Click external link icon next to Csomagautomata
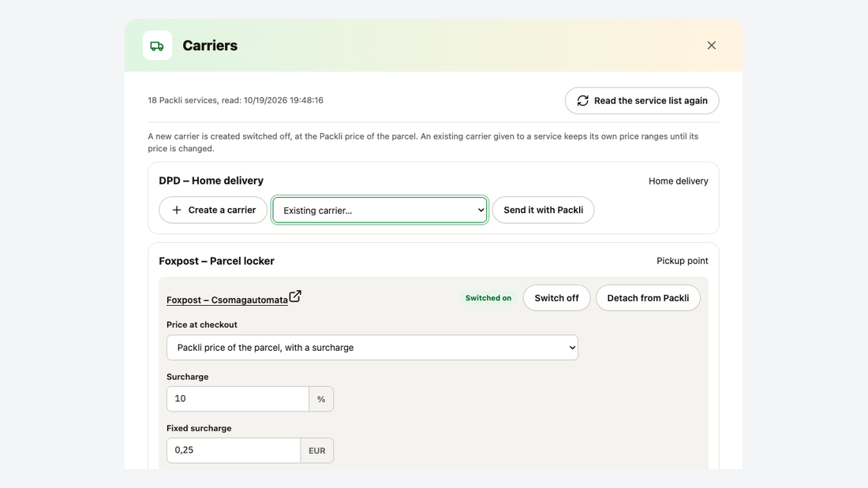The image size is (868, 488). (295, 296)
